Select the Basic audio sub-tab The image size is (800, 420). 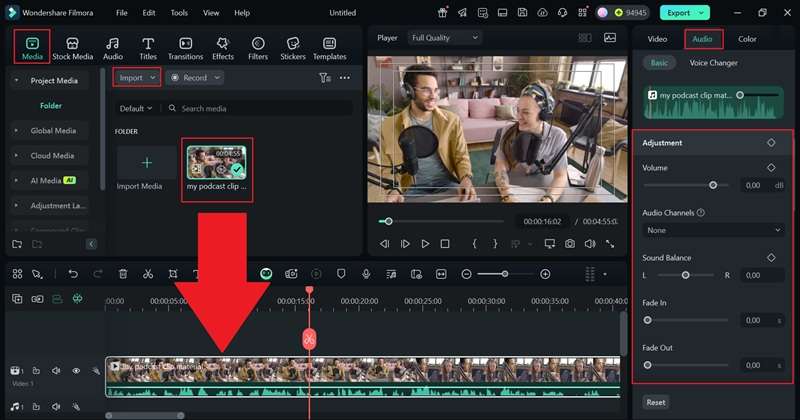pyautogui.click(x=659, y=63)
